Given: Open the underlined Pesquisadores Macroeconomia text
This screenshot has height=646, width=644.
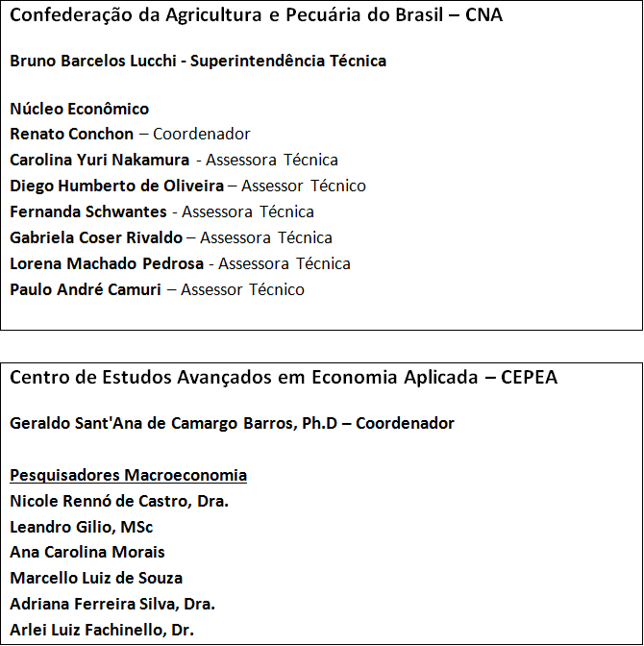Looking at the screenshot, I should coord(128,475).
